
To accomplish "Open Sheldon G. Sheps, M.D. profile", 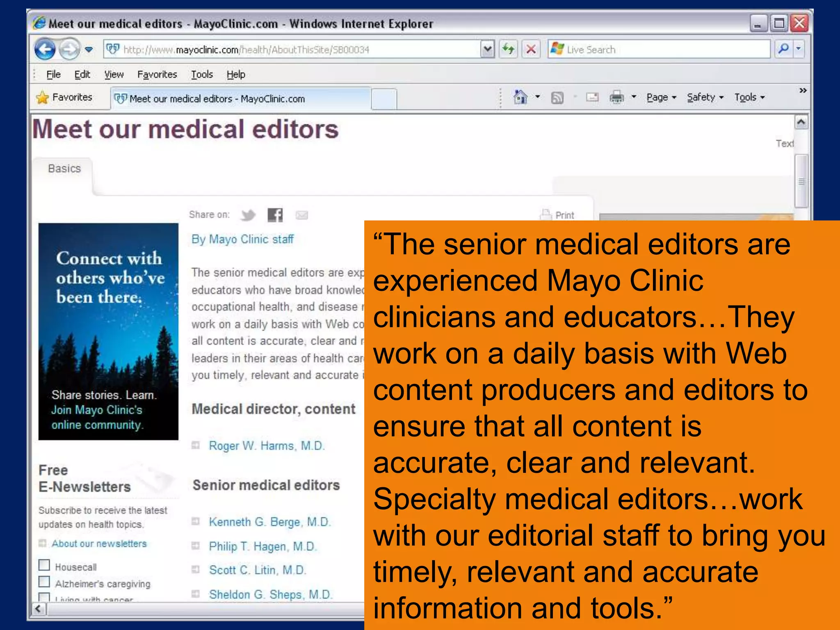I will pos(270,594).
